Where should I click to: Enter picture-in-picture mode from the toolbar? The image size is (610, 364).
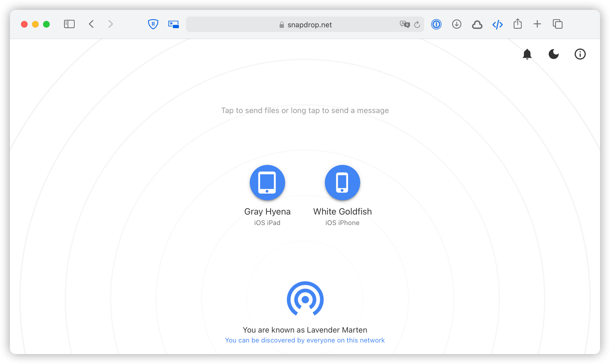(174, 24)
